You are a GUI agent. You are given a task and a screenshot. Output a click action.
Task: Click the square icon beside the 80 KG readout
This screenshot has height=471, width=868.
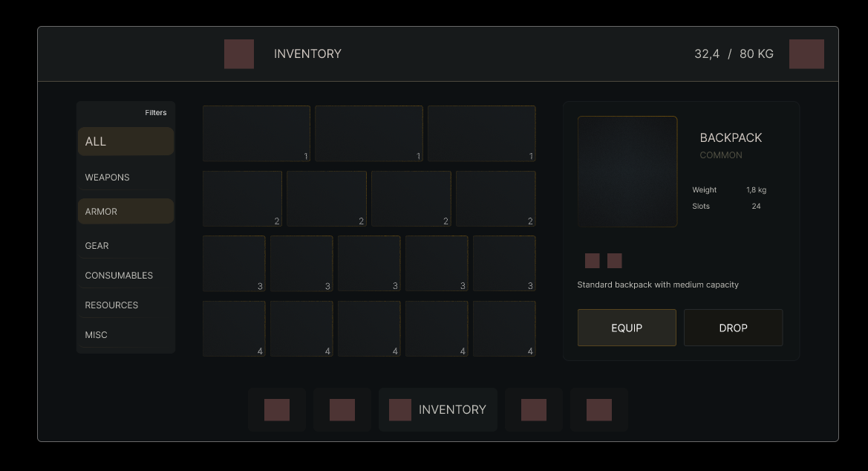pyautogui.click(x=806, y=53)
